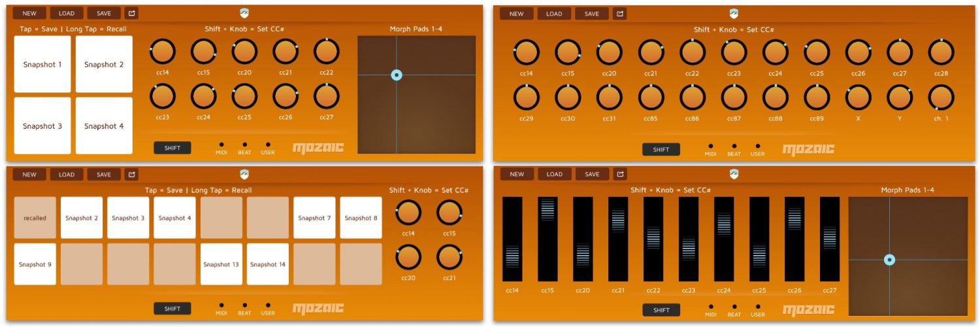Tap the Snapshot 9 pad
The image size is (980, 327).
(35, 264)
